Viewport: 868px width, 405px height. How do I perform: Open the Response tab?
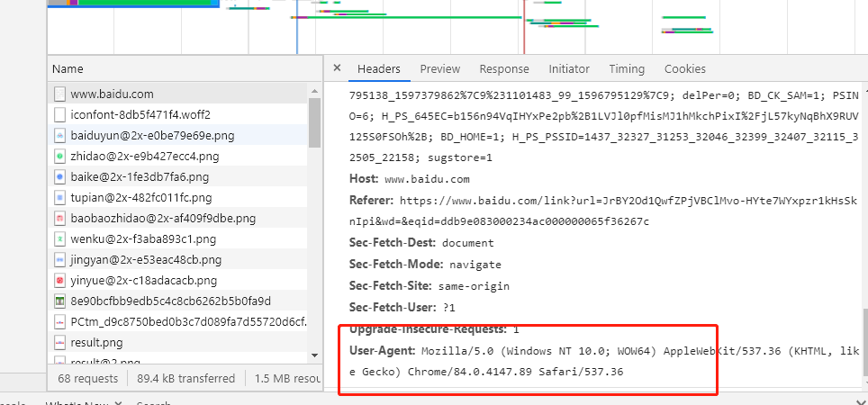504,69
